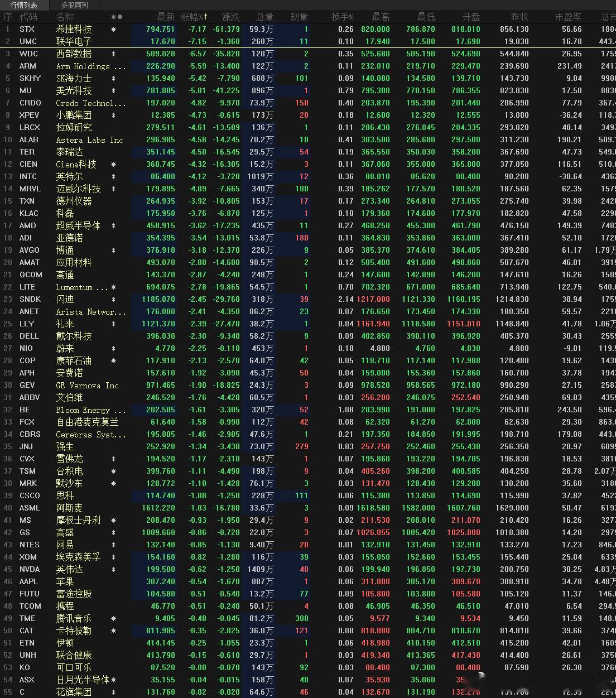Viewport: 616px width, 698px height.
Task: Sort by the 总量 column header
Action: tap(264, 17)
